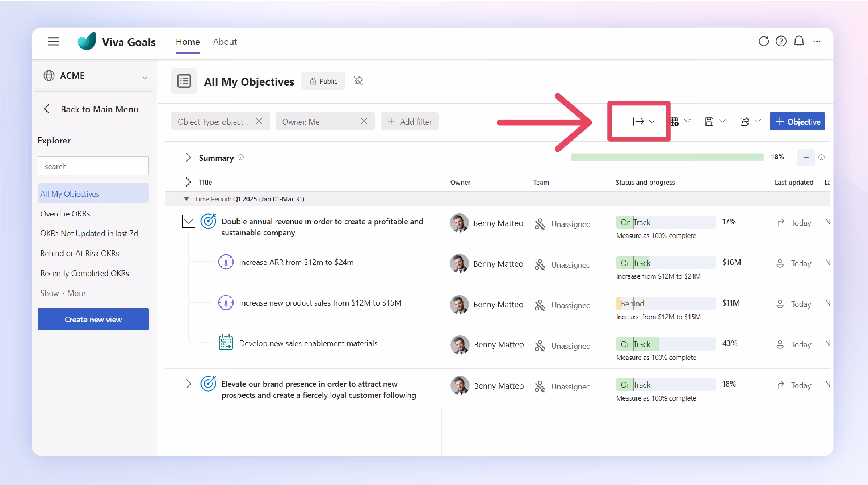Viewport: 868px width, 485px height.
Task: Open the share/export dropdown
Action: (x=750, y=121)
